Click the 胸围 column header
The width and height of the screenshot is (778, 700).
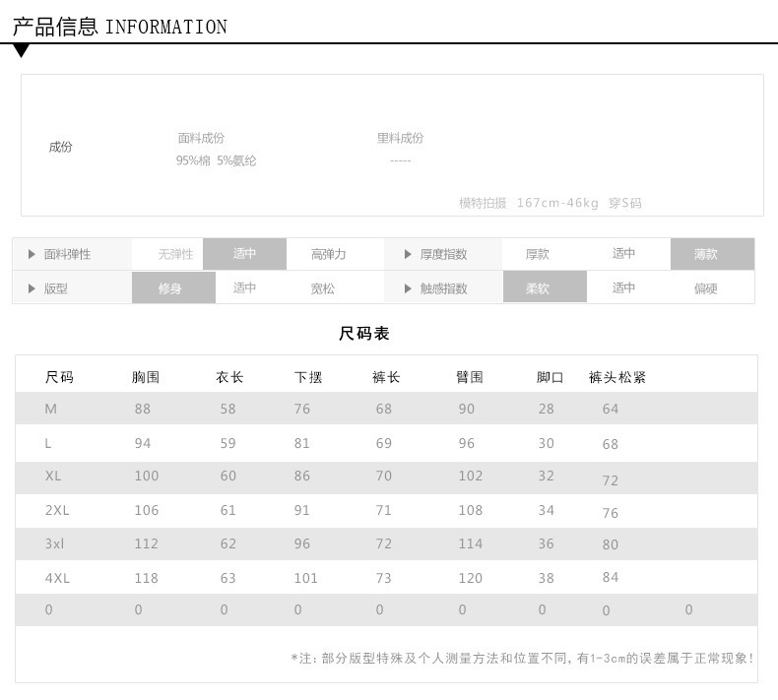[x=146, y=377]
